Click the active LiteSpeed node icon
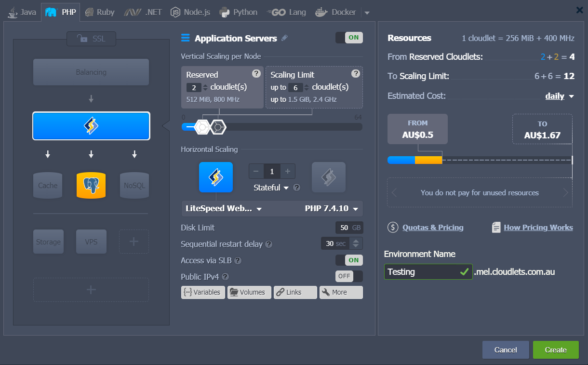The width and height of the screenshot is (588, 365). pos(216,177)
